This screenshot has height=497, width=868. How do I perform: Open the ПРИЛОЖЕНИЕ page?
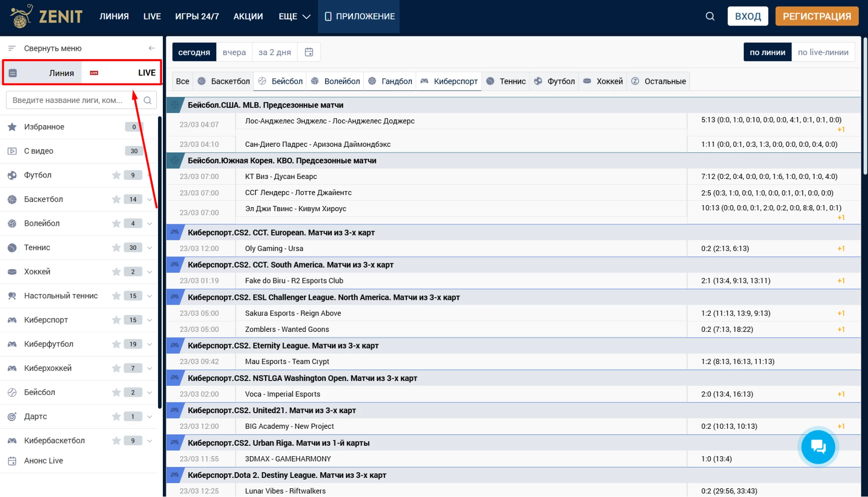point(359,17)
